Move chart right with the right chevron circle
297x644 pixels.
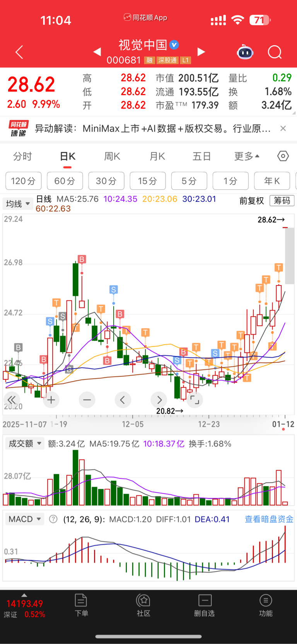pos(159,400)
